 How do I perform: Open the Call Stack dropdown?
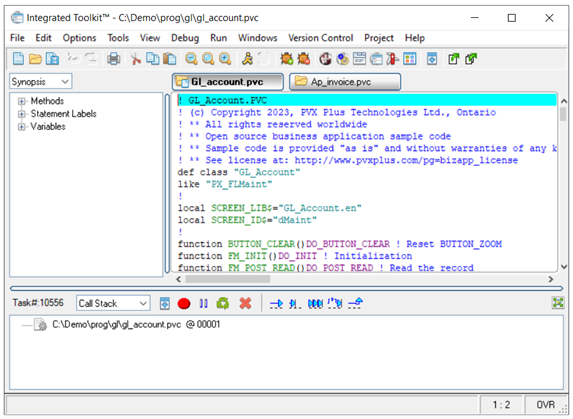pos(113,303)
